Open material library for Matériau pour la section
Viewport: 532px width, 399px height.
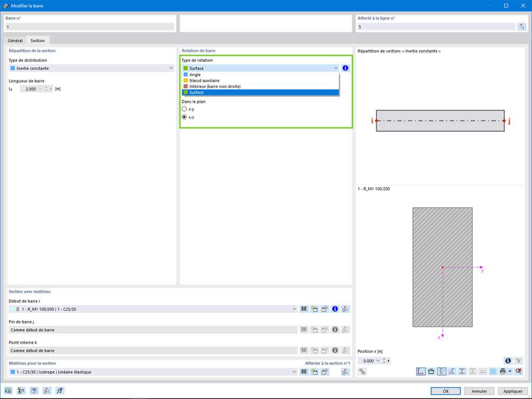click(304, 372)
